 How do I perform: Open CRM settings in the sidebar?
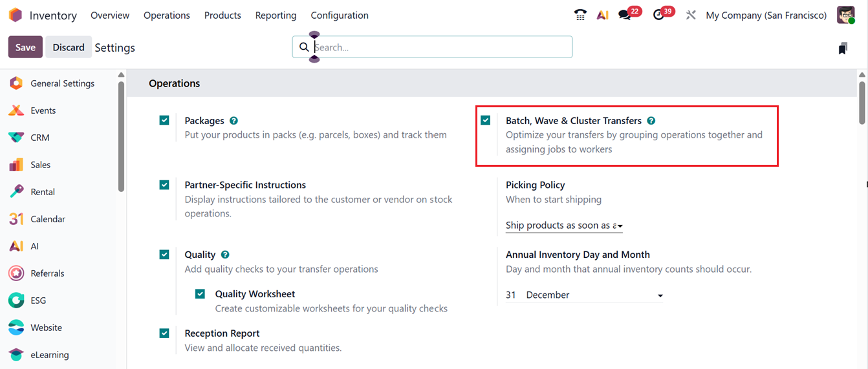[x=40, y=138]
